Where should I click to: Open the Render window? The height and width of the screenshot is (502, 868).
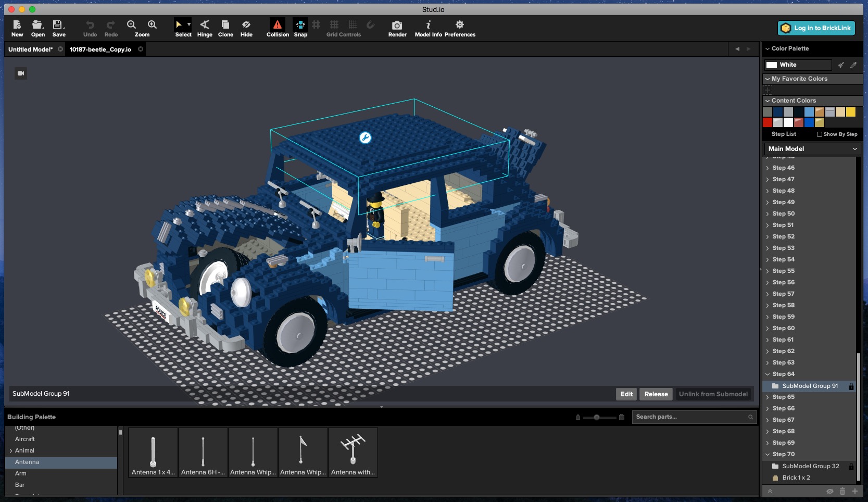click(397, 28)
